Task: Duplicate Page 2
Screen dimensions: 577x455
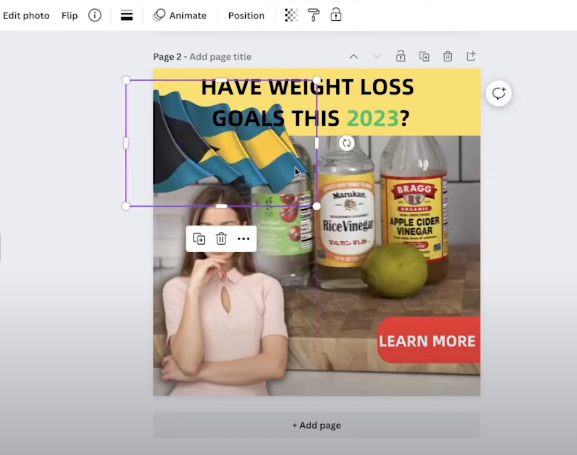Action: tap(424, 56)
